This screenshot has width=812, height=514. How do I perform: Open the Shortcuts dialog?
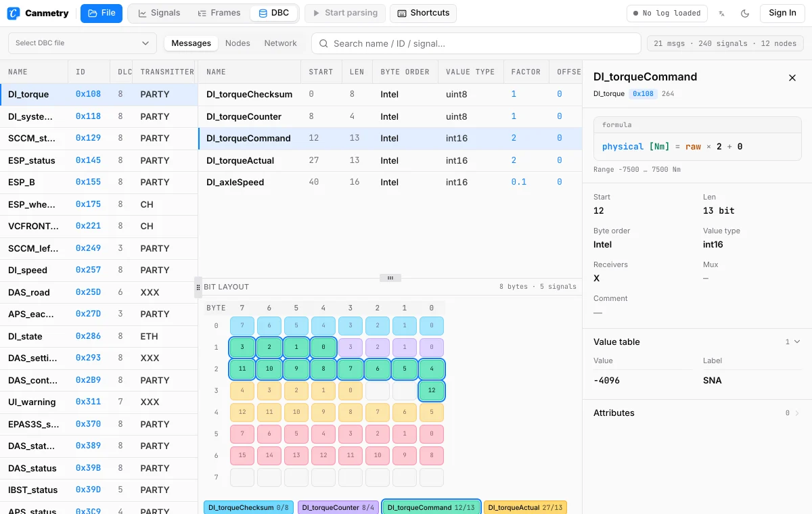[x=424, y=13]
